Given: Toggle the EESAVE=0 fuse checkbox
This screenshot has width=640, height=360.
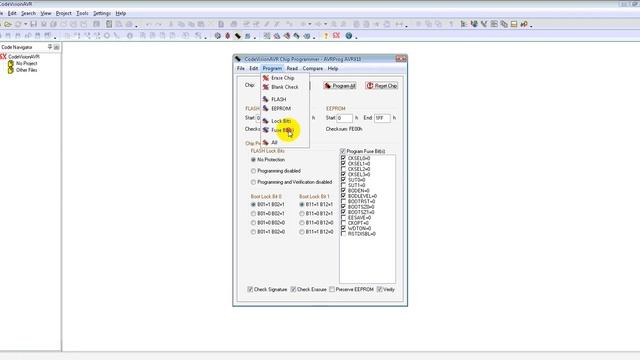Looking at the screenshot, I should 343,218.
